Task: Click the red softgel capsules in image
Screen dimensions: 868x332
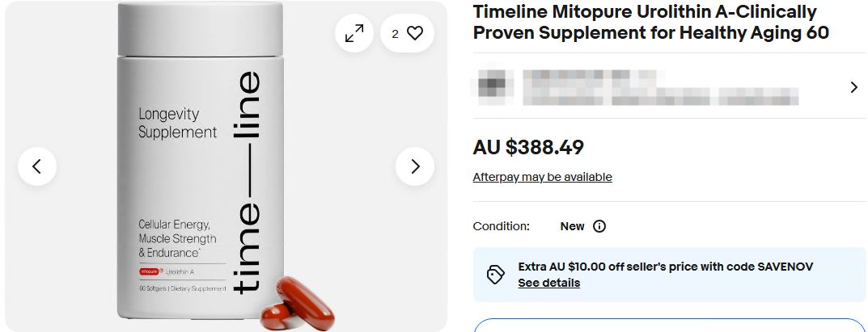Action: (x=294, y=302)
